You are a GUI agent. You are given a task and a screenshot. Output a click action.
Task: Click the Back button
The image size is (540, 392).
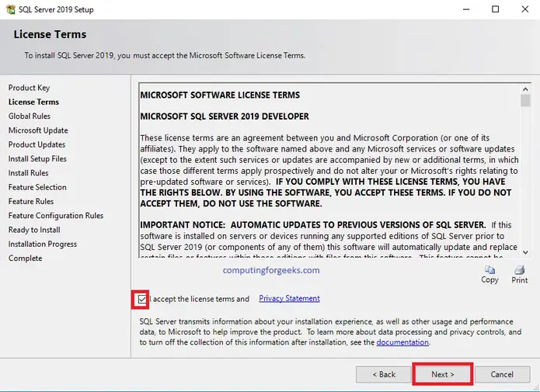click(383, 374)
